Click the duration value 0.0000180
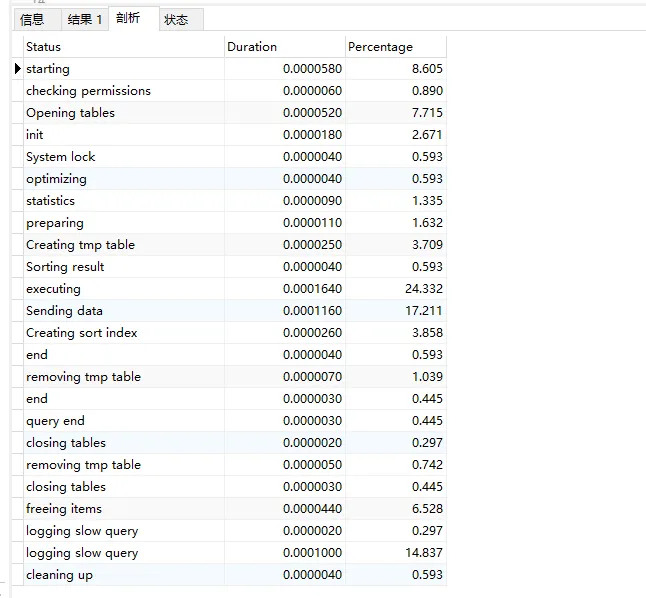This screenshot has height=598, width=646. click(312, 134)
